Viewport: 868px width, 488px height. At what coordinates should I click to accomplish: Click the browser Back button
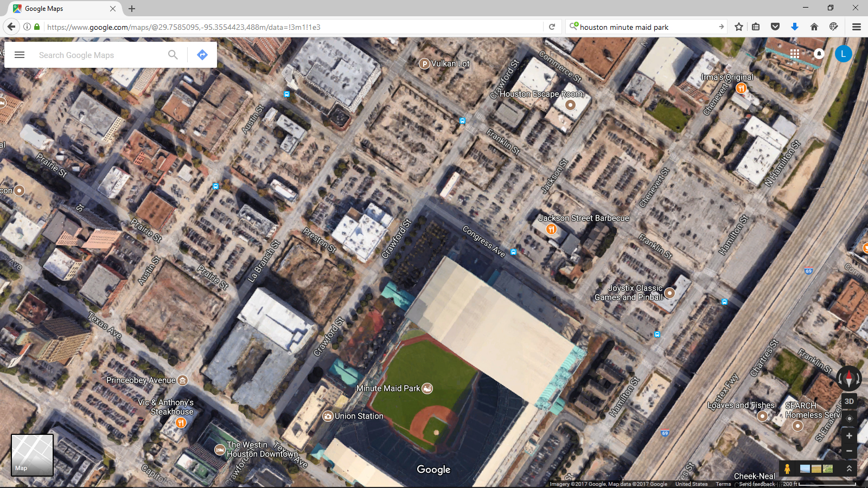click(11, 27)
